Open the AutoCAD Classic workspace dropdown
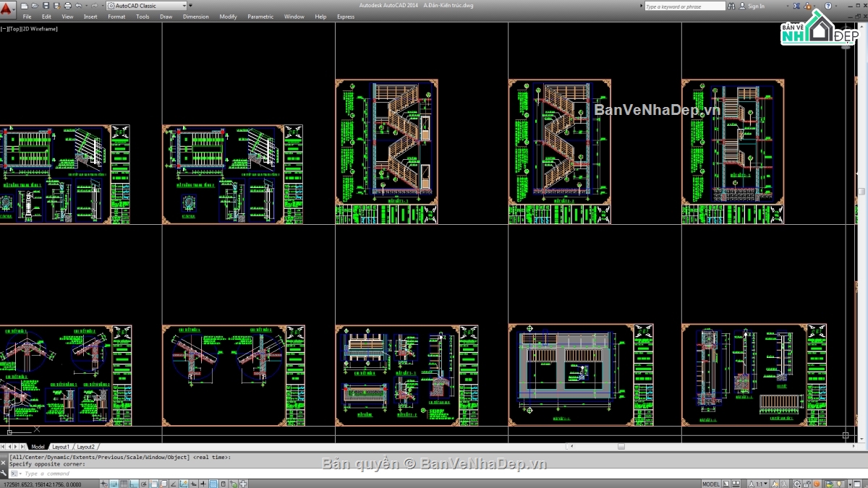Viewport: 868px width, 488px height. (184, 5)
